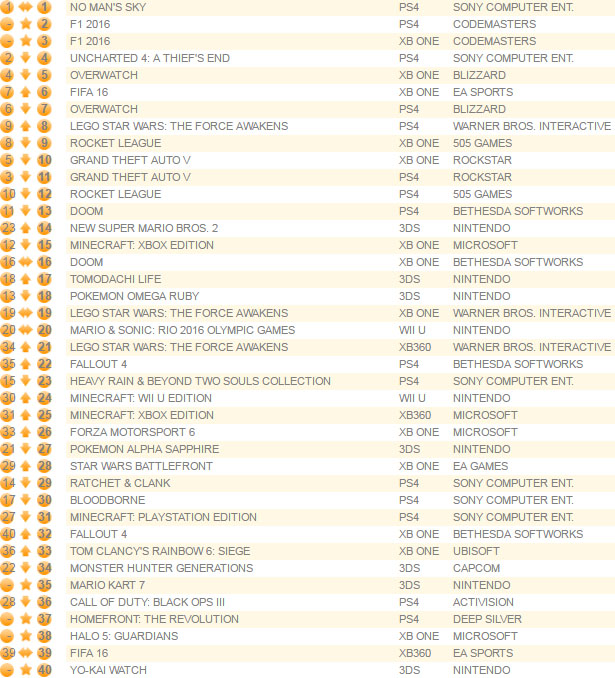Click the star icon for Yo-Kai Watch
Image resolution: width=615 pixels, height=678 pixels.
point(26,669)
